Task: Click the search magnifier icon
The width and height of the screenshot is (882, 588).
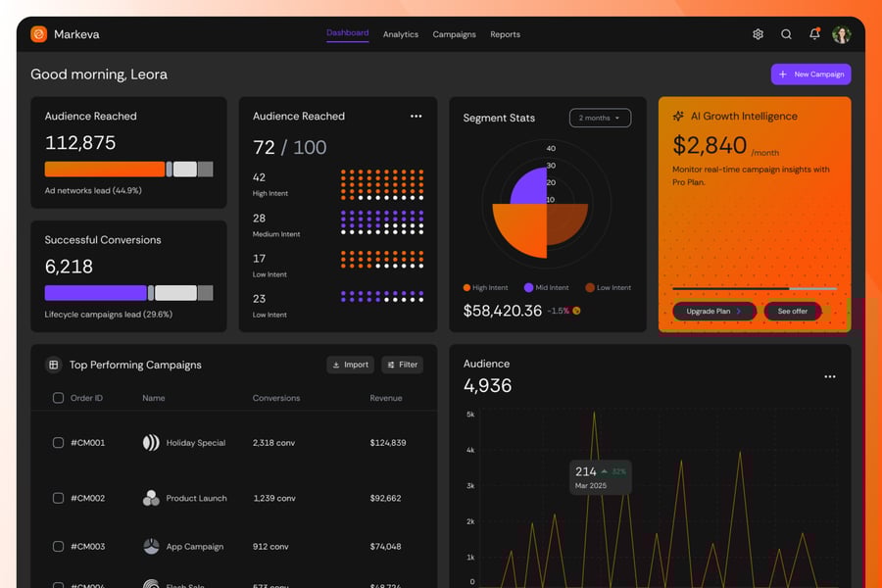Action: 786,34
